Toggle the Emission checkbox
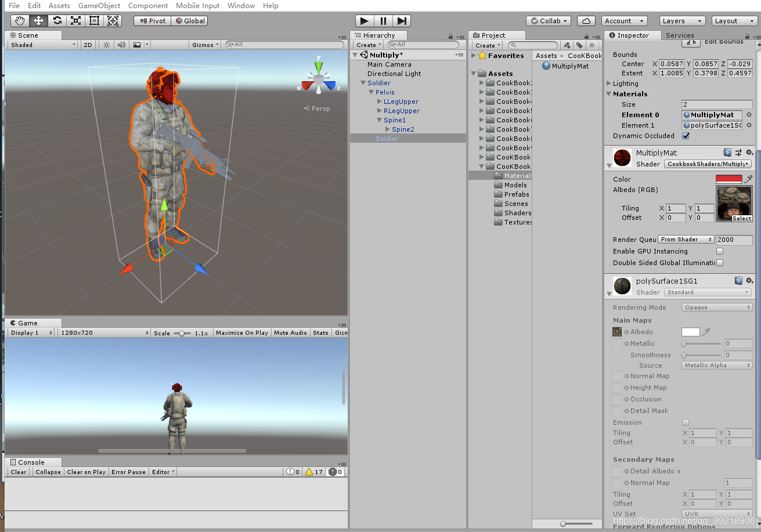The height and width of the screenshot is (532, 761). pyautogui.click(x=686, y=422)
